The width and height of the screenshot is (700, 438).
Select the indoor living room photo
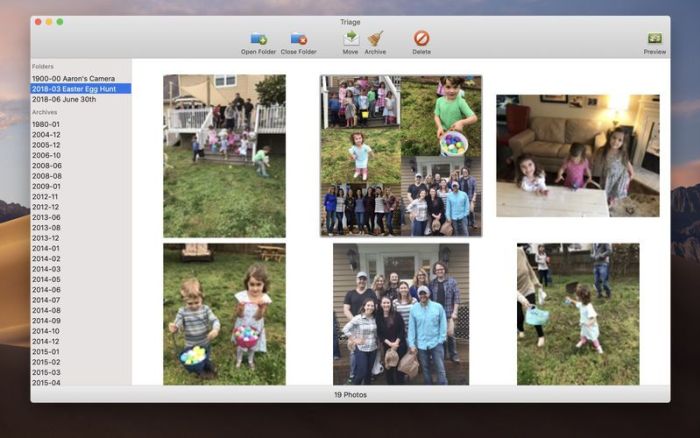578,155
